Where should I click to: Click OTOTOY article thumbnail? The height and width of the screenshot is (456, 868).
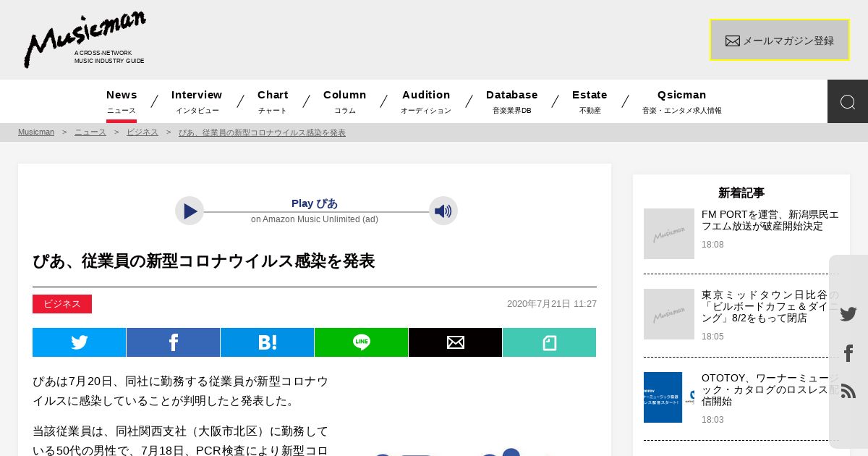tap(669, 397)
